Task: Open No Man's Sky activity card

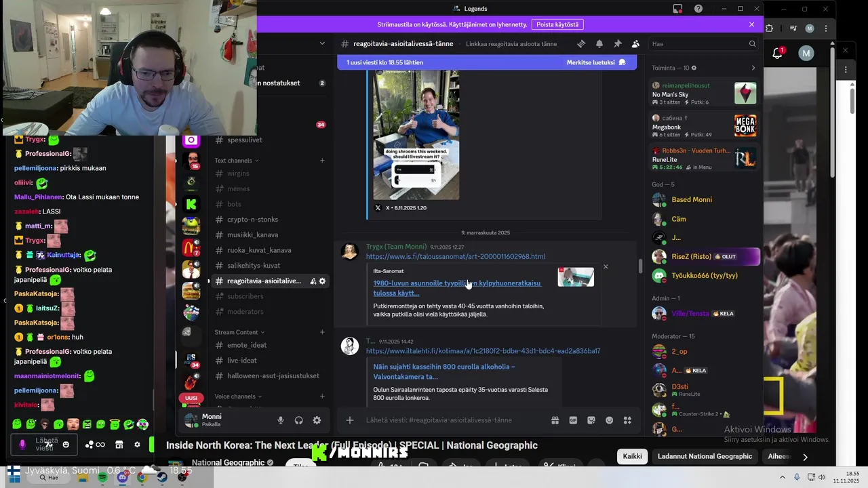Action: click(x=704, y=94)
